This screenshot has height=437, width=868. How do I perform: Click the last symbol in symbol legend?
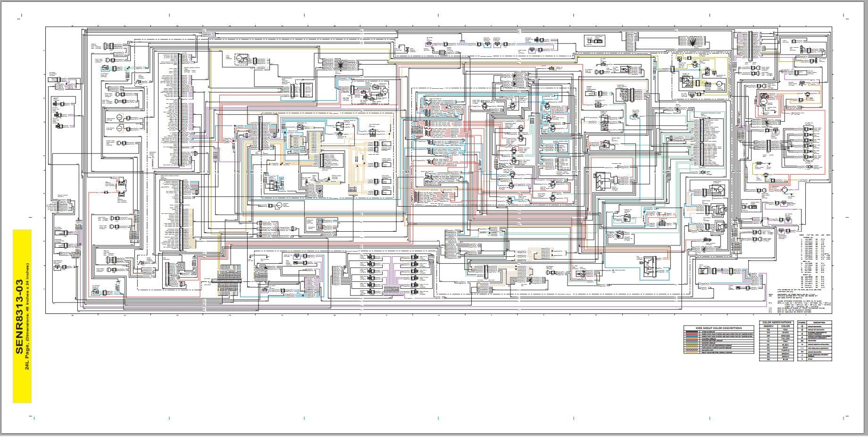tap(802, 359)
